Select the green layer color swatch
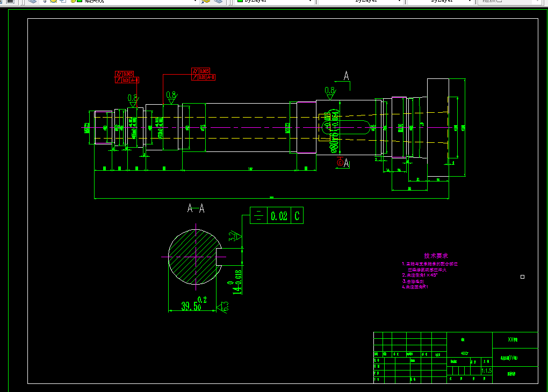The width and height of the screenshot is (548, 392). click(x=80, y=1)
